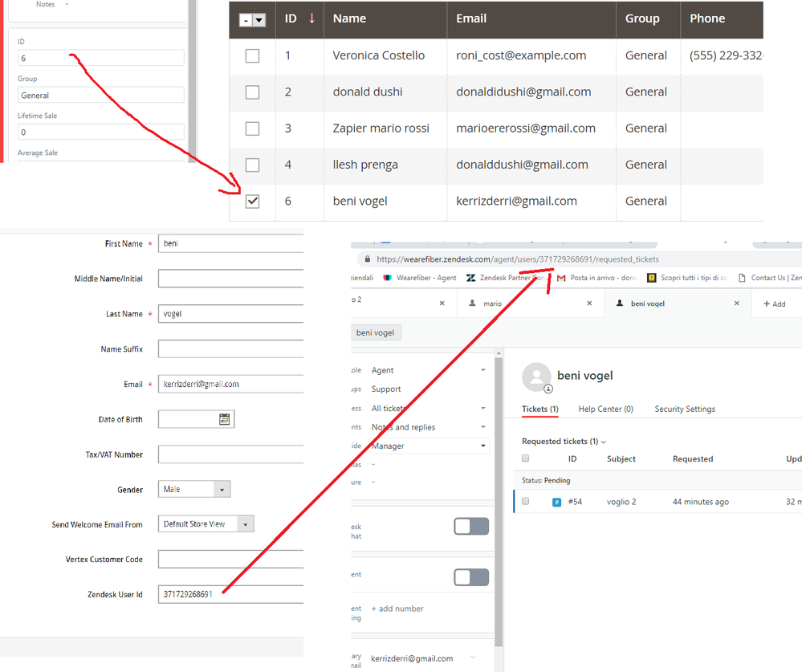This screenshot has width=802, height=672.
Task: Click the + add number link
Action: (x=397, y=609)
